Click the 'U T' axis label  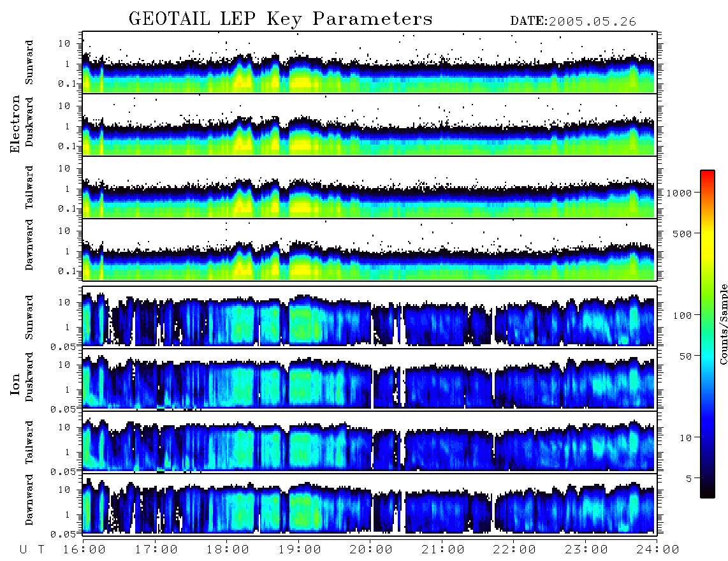[x=32, y=550]
